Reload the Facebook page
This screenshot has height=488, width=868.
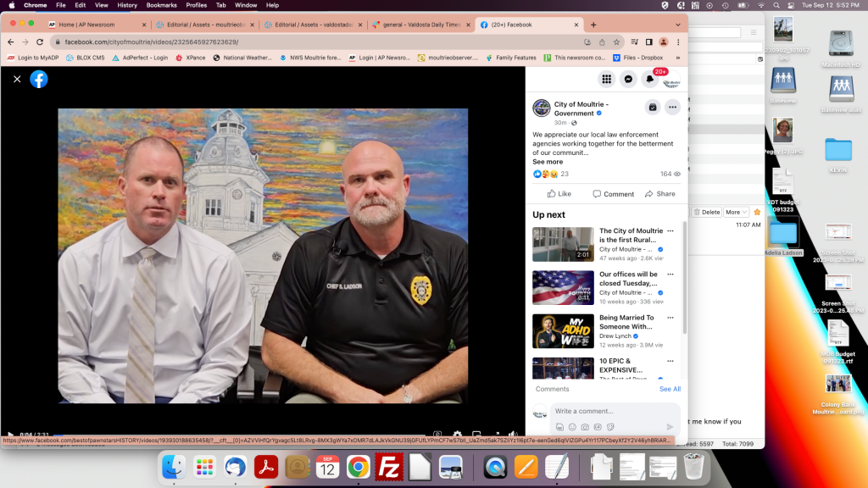40,42
